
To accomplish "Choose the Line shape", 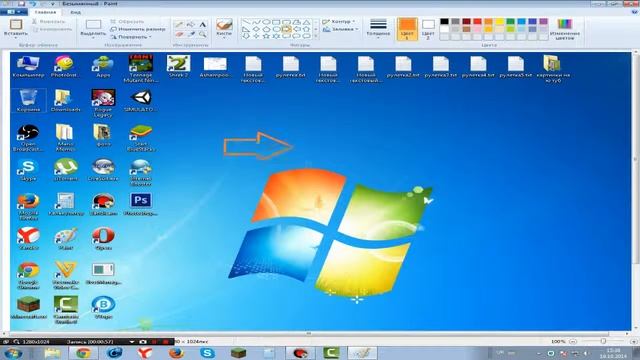I will [246, 22].
